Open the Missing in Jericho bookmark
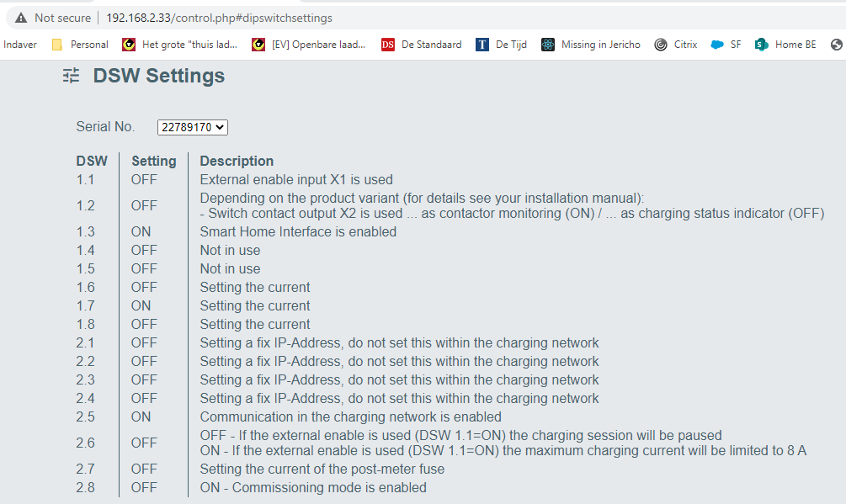This screenshot has width=846, height=504. click(x=591, y=45)
